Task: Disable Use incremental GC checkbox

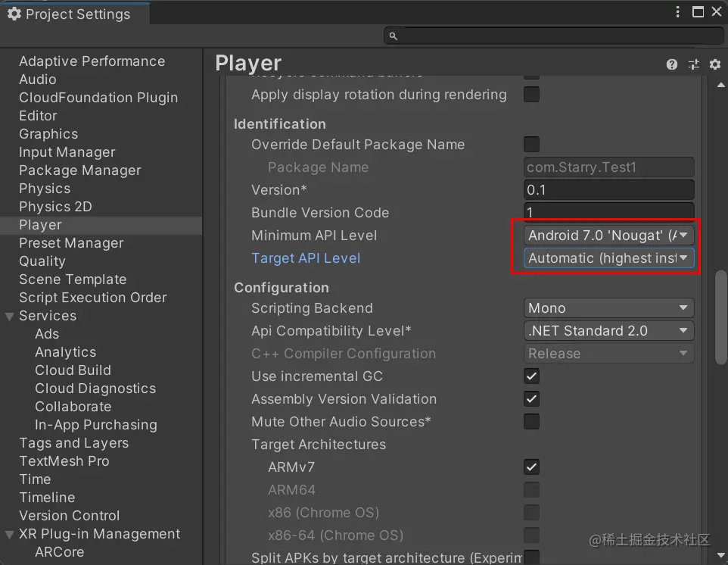Action: (x=531, y=376)
